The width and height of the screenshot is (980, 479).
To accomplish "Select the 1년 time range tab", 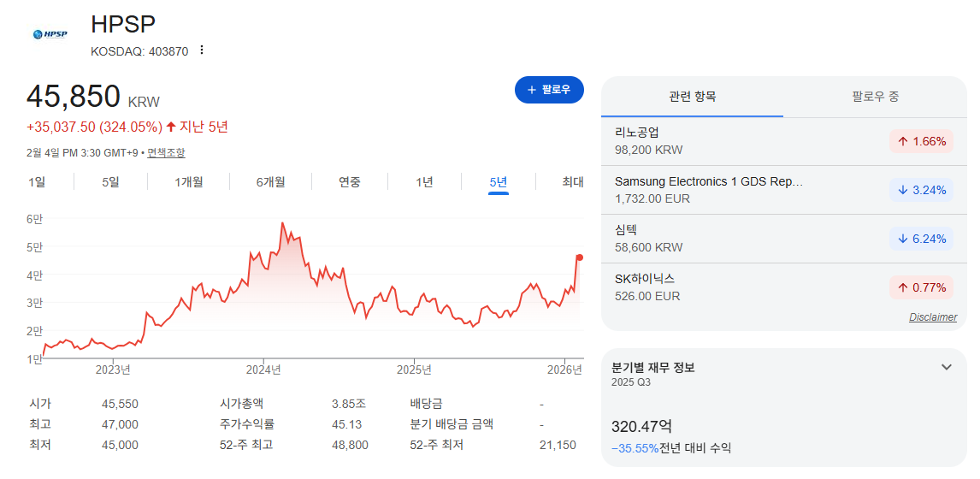I will 424,182.
